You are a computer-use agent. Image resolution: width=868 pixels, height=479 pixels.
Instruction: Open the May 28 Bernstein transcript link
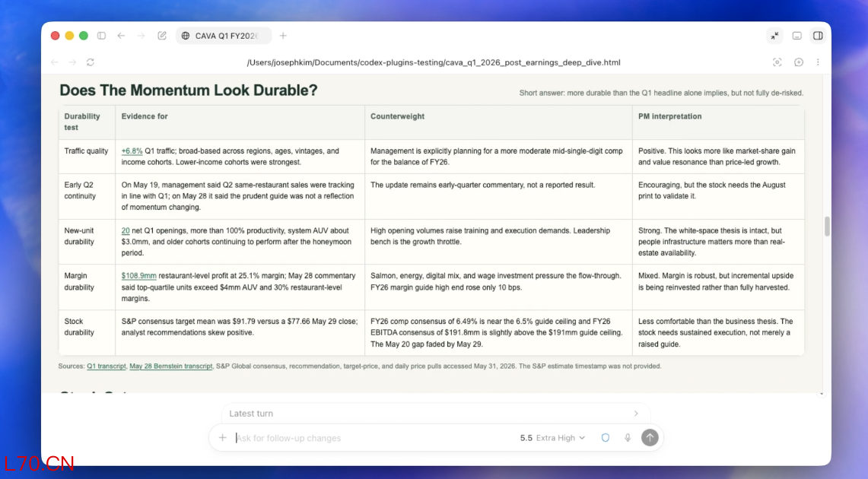[x=171, y=366]
